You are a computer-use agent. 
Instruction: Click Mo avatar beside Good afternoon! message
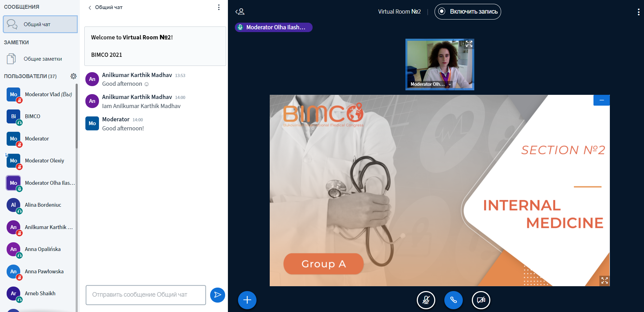point(92,123)
